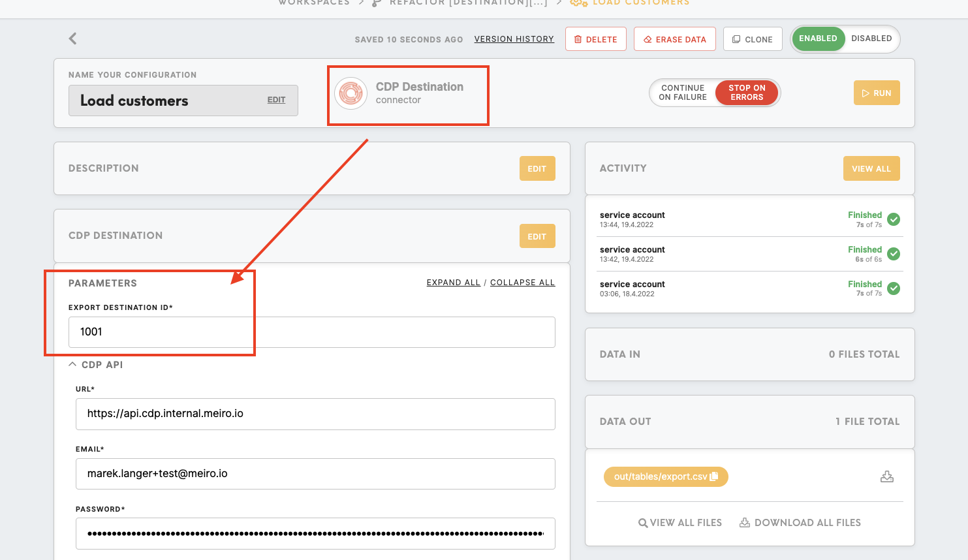Viewport: 968px width, 560px height.
Task: Click the green check of 03:06 run
Action: point(894,288)
